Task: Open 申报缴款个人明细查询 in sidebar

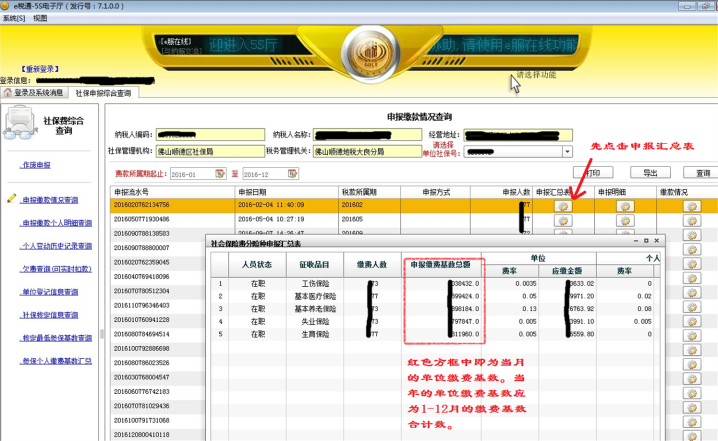Action: click(x=56, y=222)
